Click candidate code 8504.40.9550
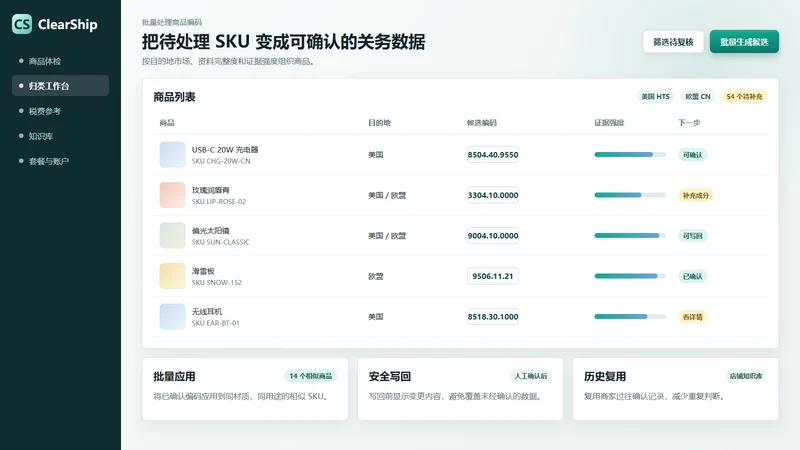The height and width of the screenshot is (450, 800). click(x=493, y=155)
